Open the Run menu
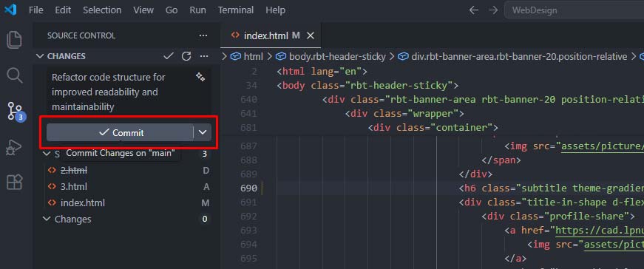The width and height of the screenshot is (644, 269). (x=197, y=10)
